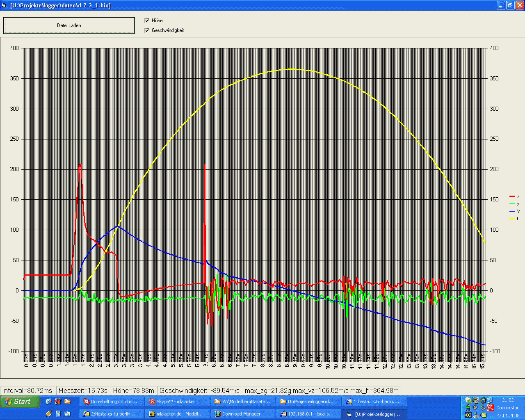Switch to the 192.168.0.1 terminal window

[x=308, y=414]
